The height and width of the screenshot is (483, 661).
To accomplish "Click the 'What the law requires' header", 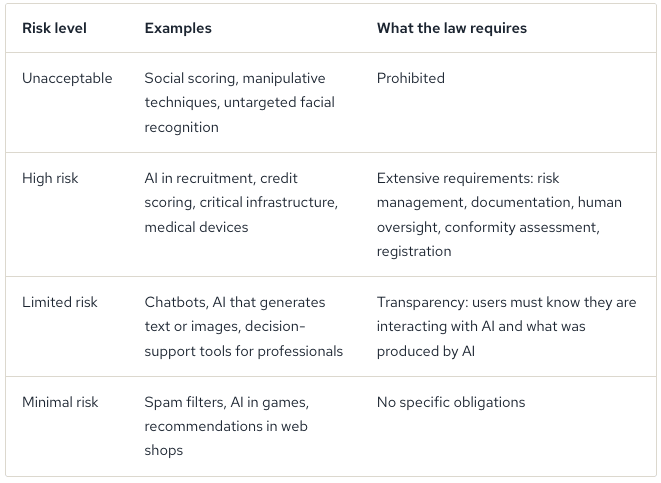I will (451, 28).
